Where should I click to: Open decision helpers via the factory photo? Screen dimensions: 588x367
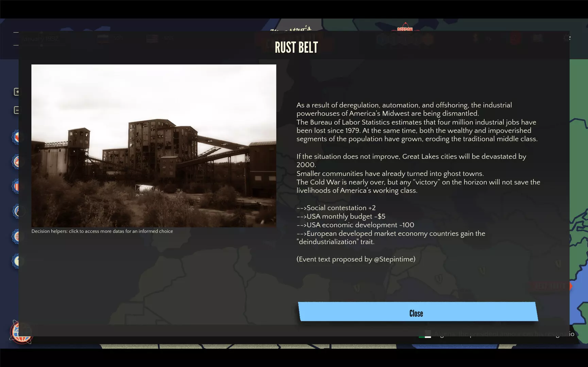pos(154,146)
